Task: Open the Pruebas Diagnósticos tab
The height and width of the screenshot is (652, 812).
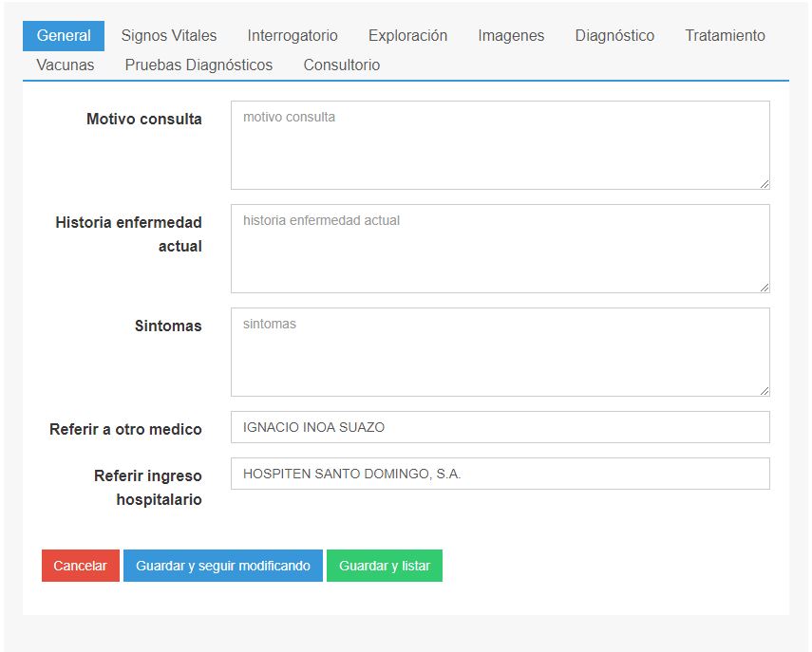Action: pyautogui.click(x=198, y=65)
